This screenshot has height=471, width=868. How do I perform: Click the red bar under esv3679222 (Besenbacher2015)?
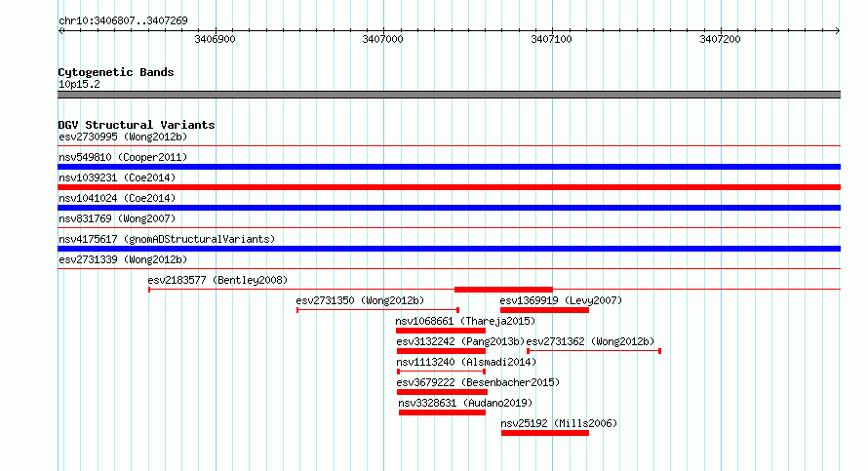442,392
